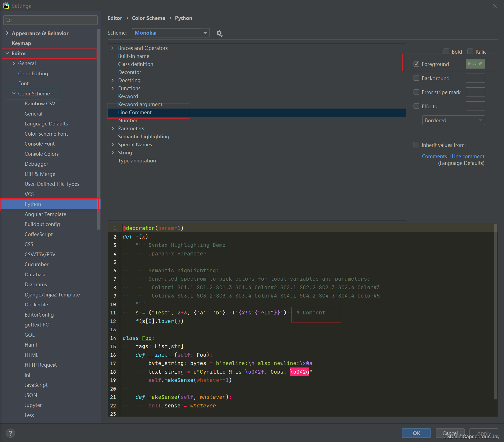This screenshot has height=442, width=504.
Task: Click the '# Comment' text in preview
Action: [x=311, y=313]
